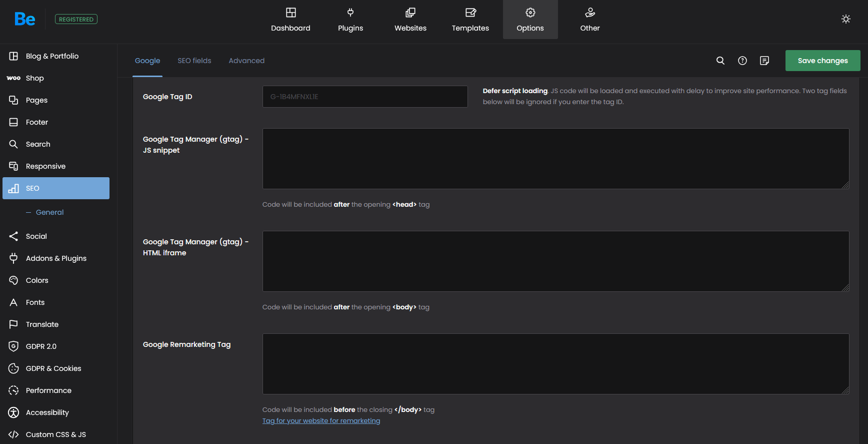This screenshot has height=444, width=868.
Task: Open the Dashboard section
Action: point(290,20)
